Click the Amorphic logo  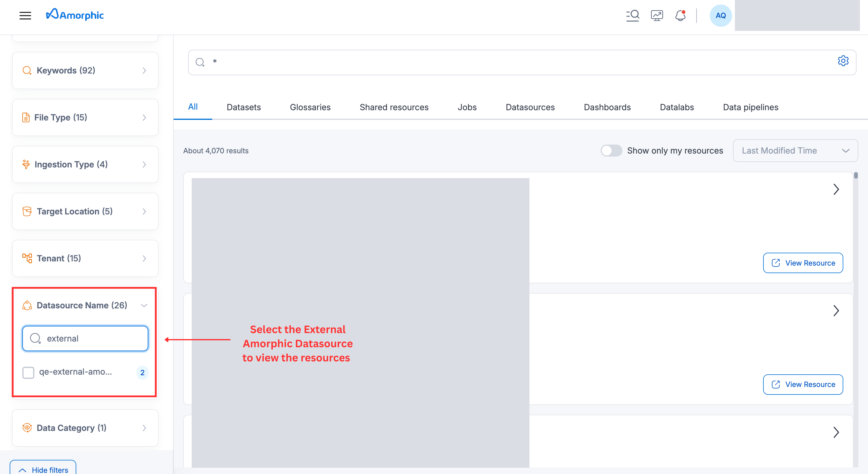[75, 15]
